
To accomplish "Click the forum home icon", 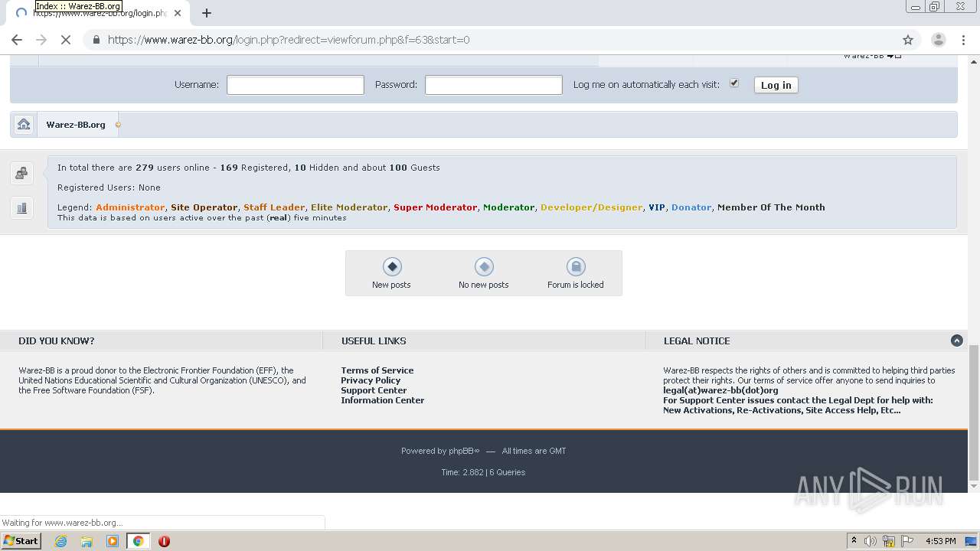I will tap(24, 125).
